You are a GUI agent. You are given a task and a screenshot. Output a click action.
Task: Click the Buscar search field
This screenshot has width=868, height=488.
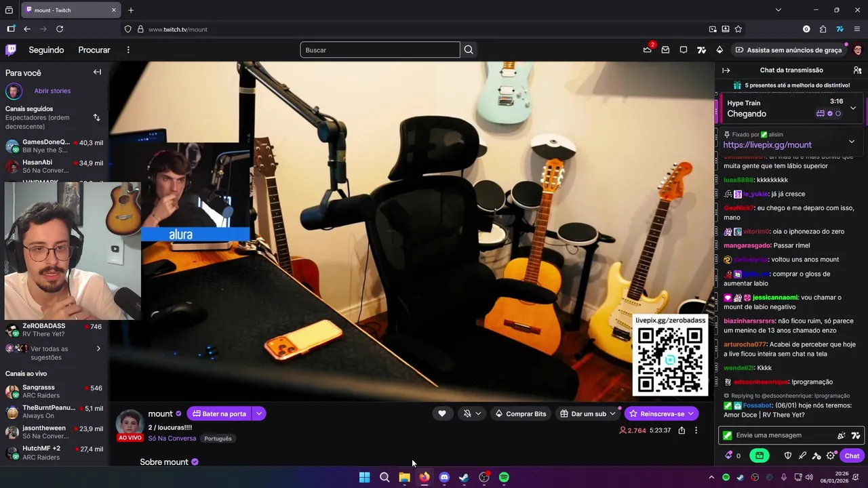click(x=380, y=49)
